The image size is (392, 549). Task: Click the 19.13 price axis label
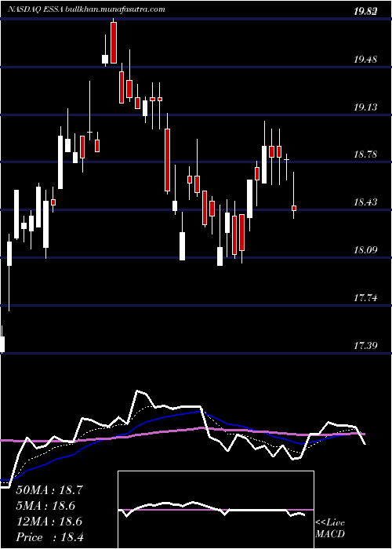pos(366,107)
